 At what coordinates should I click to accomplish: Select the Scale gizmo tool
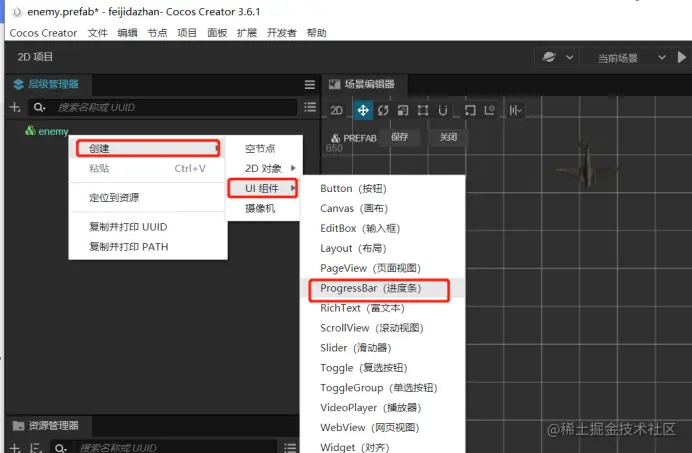pos(403,110)
